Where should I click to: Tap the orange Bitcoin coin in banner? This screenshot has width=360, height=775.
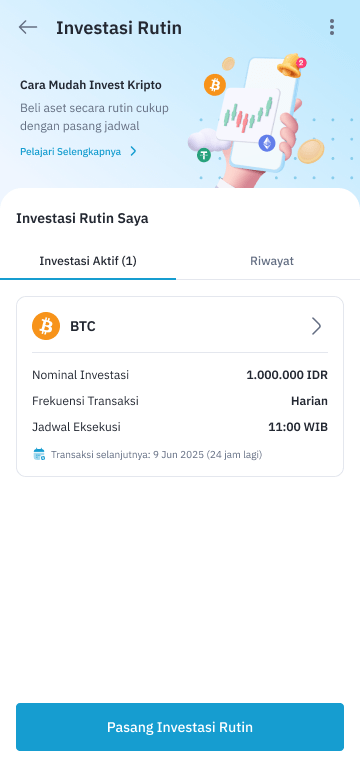pos(215,85)
